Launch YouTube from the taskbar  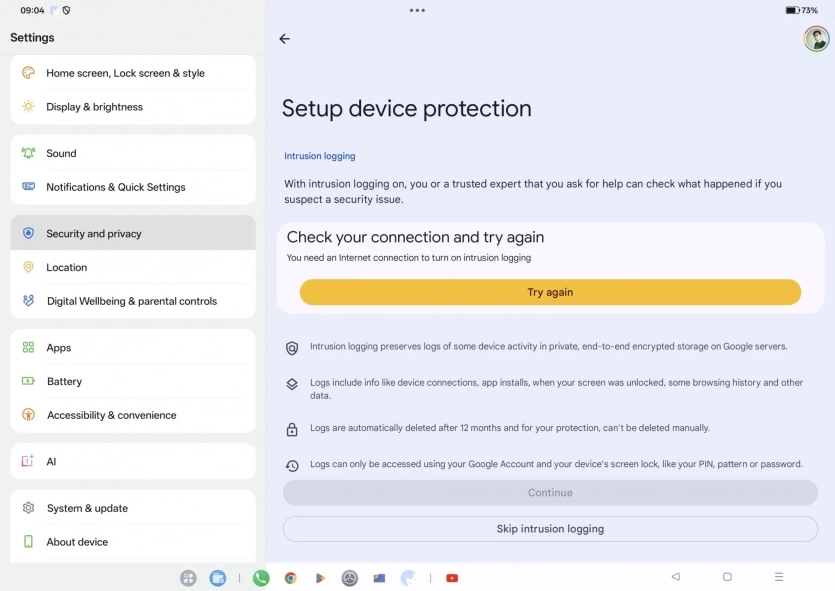451,578
